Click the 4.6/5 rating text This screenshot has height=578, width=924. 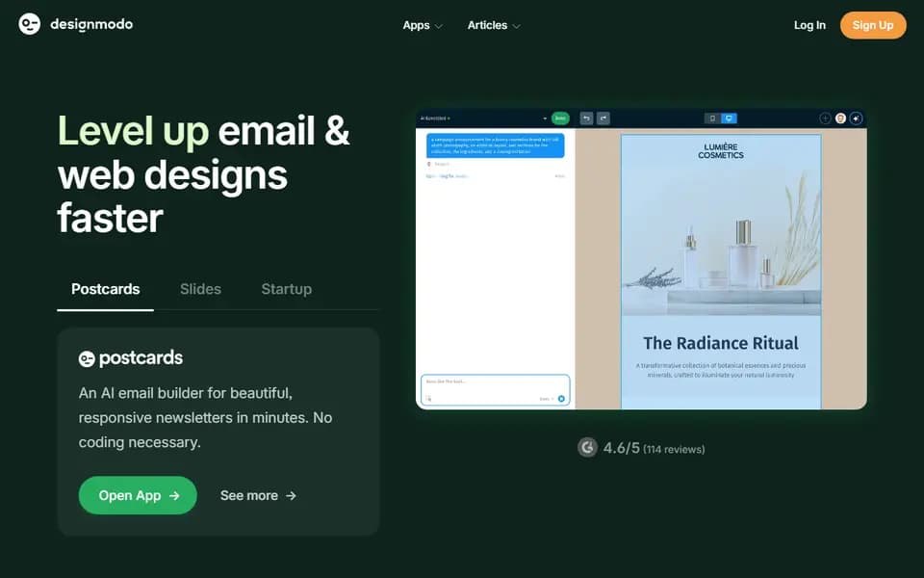tap(621, 448)
